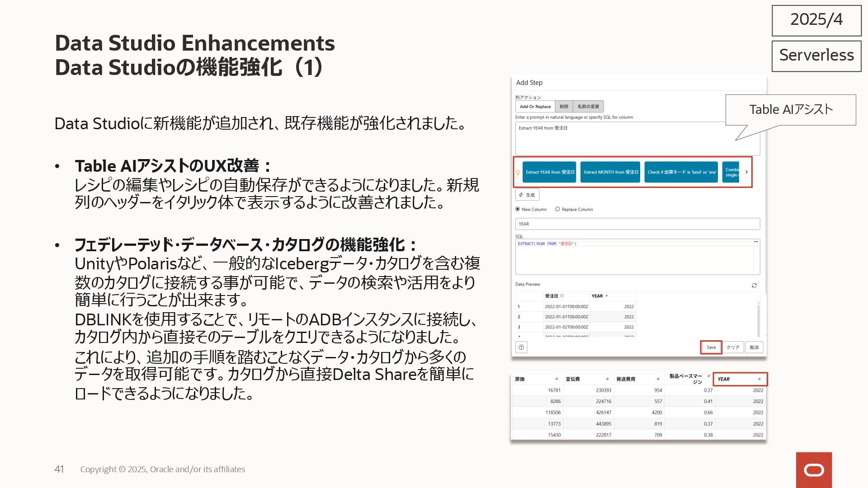The width and height of the screenshot is (868, 488).
Task: Collapse the SQL editor minimize bar
Action: click(756, 242)
